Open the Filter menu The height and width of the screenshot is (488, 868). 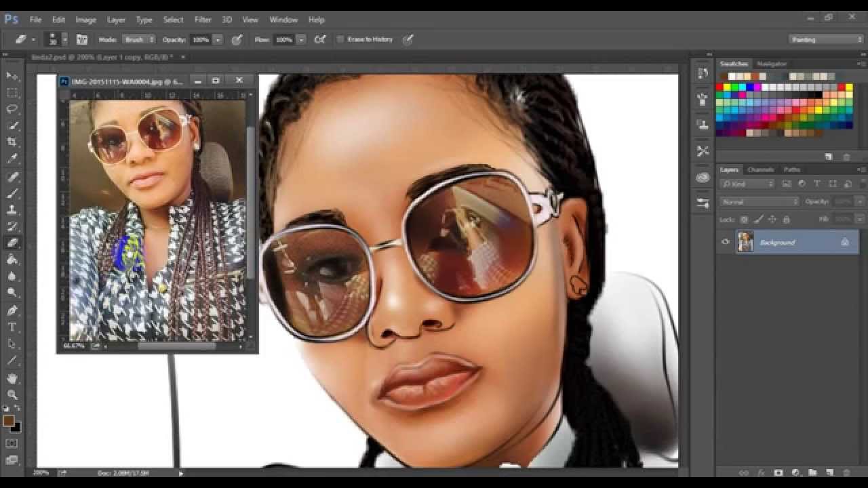pos(203,20)
